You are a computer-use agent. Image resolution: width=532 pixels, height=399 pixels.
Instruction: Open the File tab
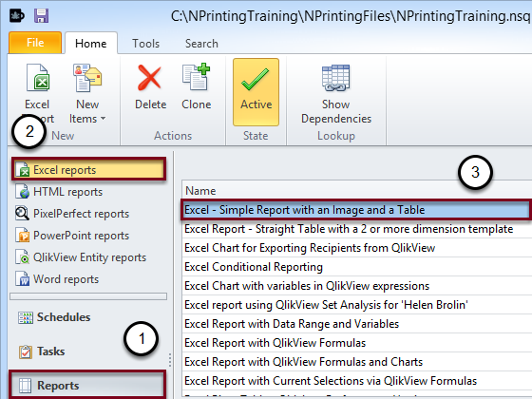pyautogui.click(x=35, y=43)
